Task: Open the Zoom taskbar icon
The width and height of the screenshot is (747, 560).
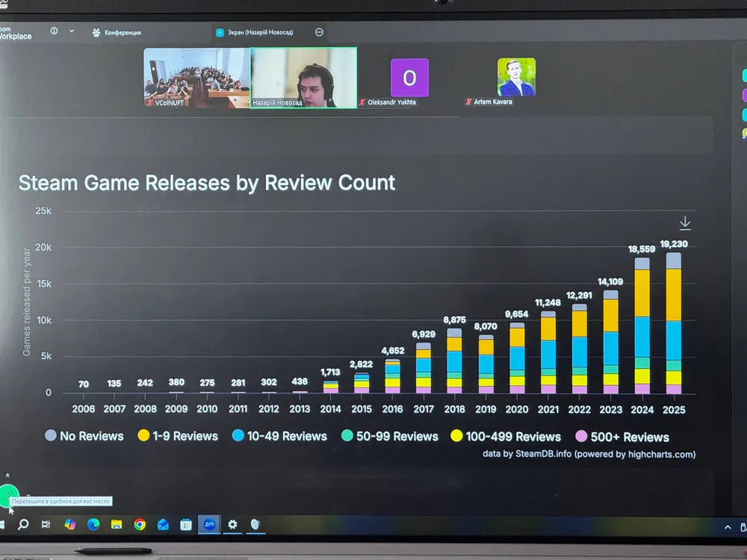Action: [209, 524]
